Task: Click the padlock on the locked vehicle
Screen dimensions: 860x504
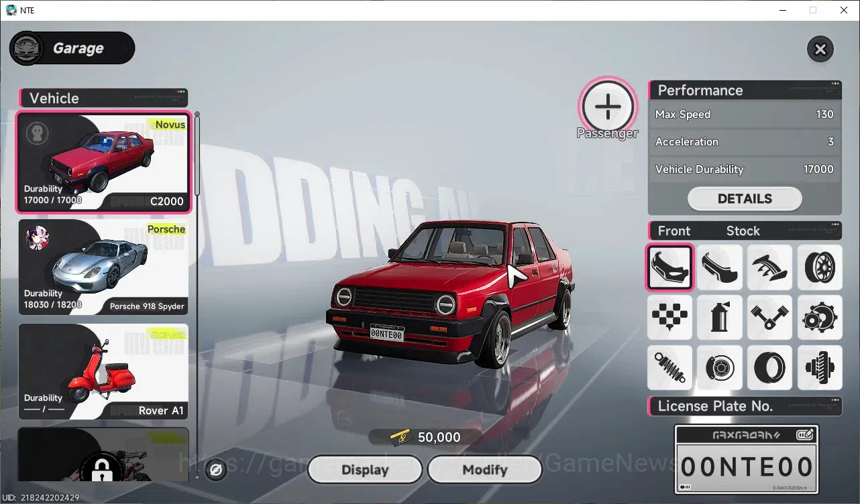Action: [101, 468]
